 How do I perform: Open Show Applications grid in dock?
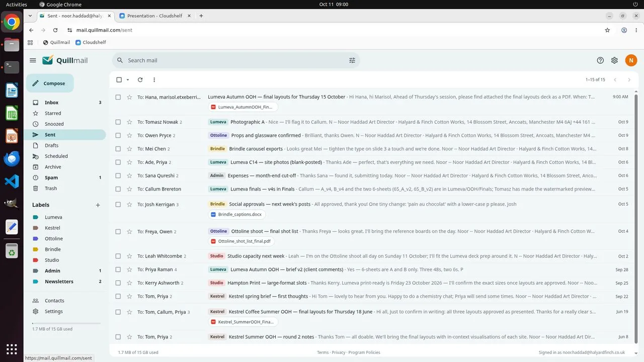(x=12, y=349)
